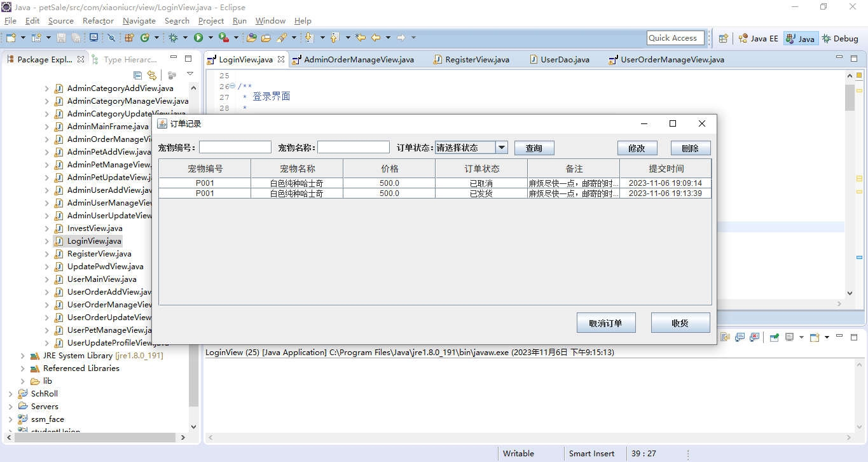Open the New file dropdown arrow
The height and width of the screenshot is (462, 868).
[x=22, y=38]
